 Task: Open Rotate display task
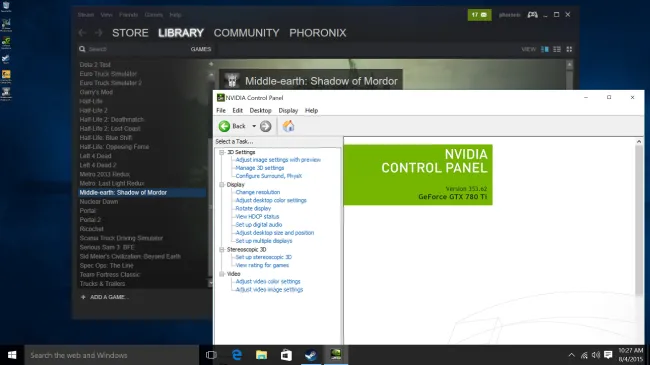coord(253,208)
